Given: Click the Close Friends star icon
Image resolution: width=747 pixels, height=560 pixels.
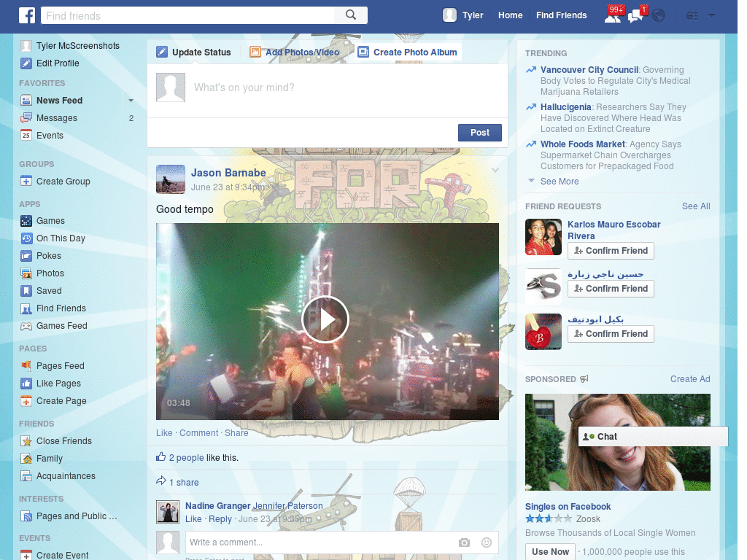Looking at the screenshot, I should (x=26, y=441).
